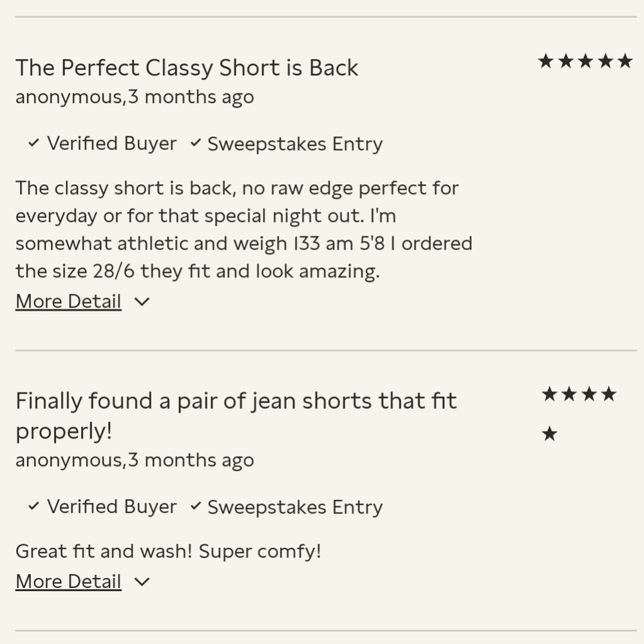Click Verified Buyer label in first review
Screen dimensions: 644x644
point(111,144)
